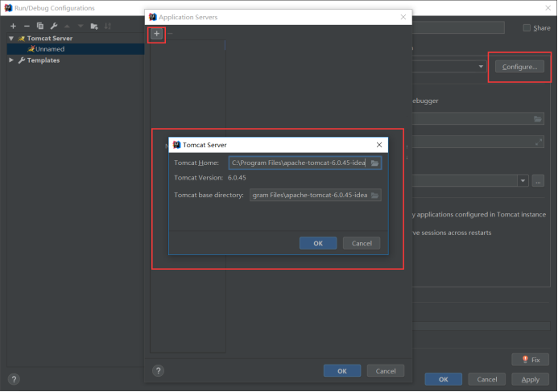Click the remove configuration minus icon

coord(27,26)
